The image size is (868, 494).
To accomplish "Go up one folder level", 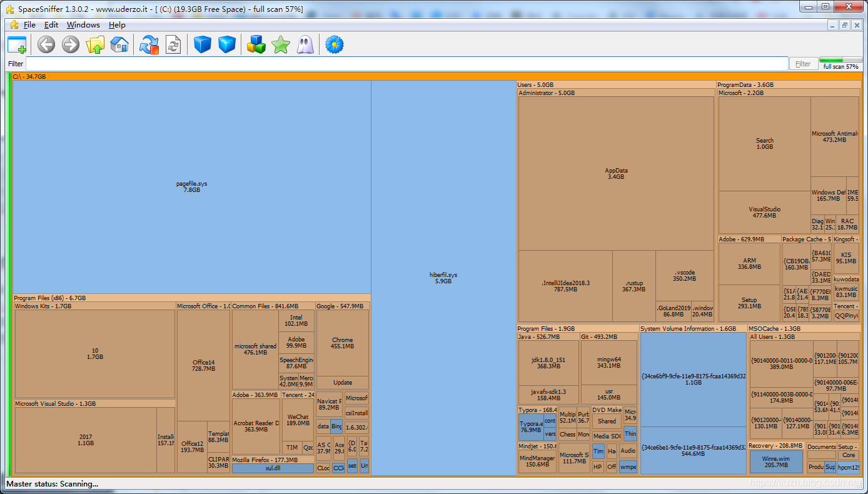I will click(x=95, y=44).
